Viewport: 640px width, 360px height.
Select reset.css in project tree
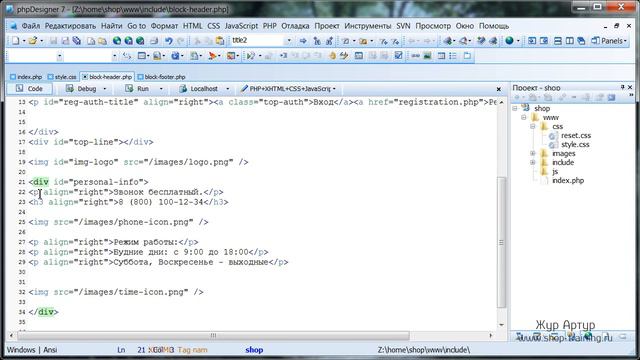point(576,136)
